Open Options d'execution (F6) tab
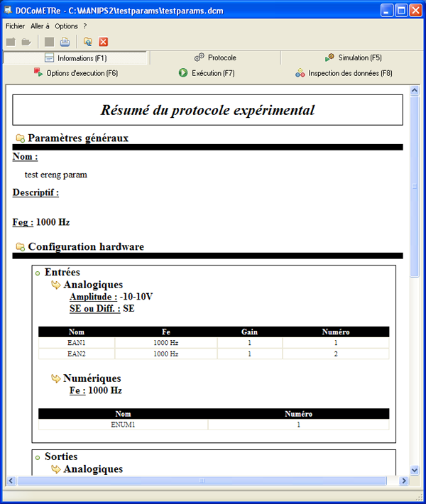426x504 pixels. 76,73
